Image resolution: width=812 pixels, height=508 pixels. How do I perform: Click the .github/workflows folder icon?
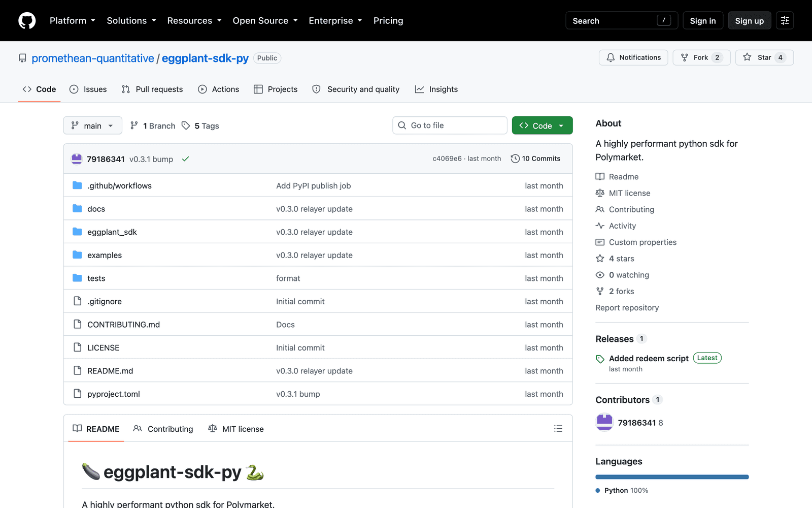coord(77,185)
